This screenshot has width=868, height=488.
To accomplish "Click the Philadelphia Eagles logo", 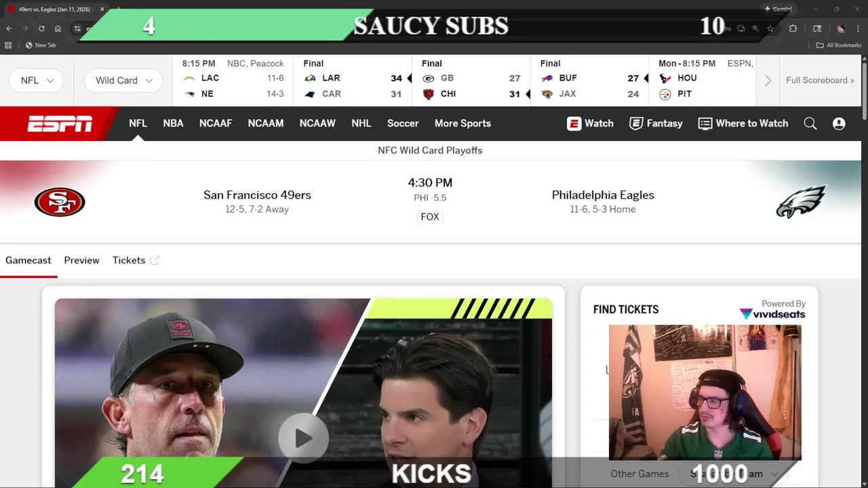I will [x=801, y=201].
